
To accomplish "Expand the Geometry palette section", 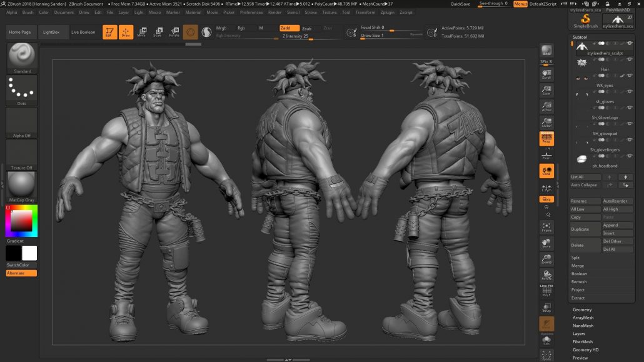I will (x=582, y=310).
